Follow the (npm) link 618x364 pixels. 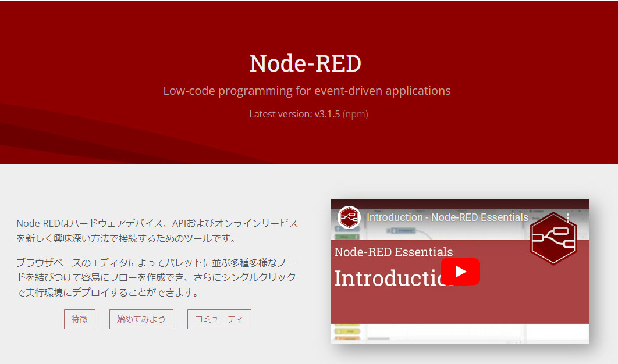click(x=355, y=114)
